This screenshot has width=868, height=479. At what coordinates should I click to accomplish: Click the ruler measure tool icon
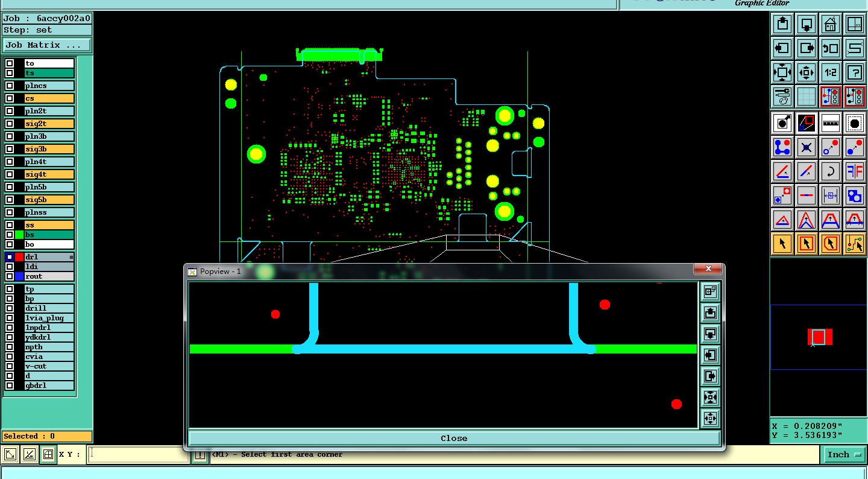(831, 123)
